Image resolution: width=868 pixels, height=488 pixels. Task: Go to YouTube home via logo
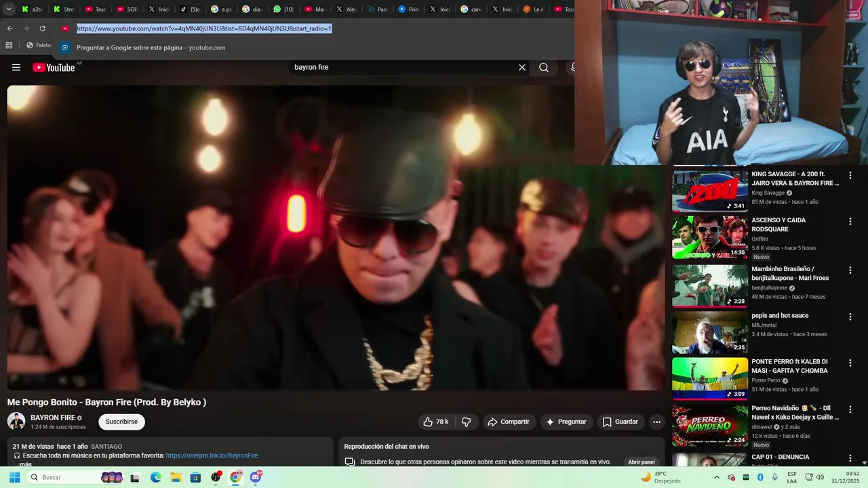(x=54, y=67)
